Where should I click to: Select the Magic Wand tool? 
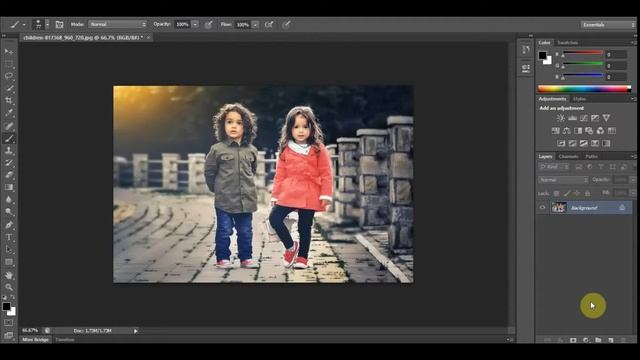click(x=9, y=88)
